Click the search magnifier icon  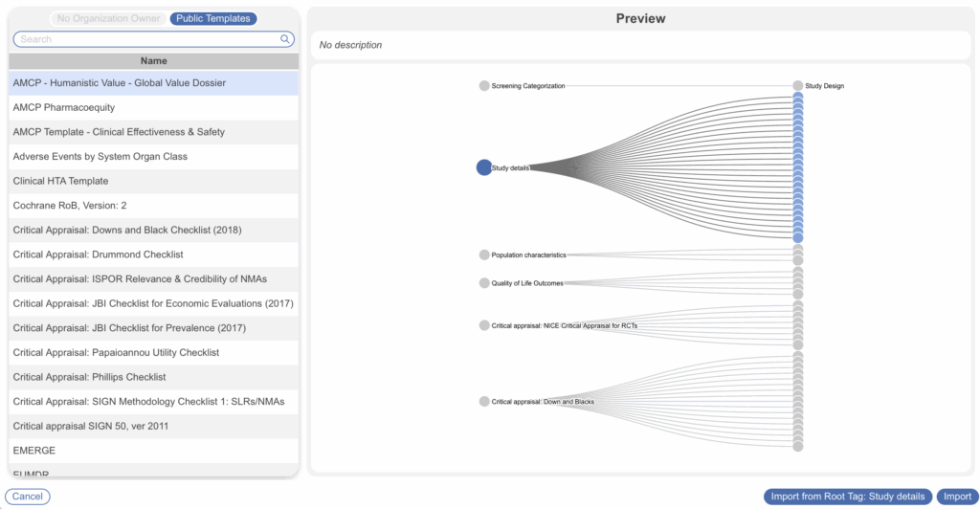click(285, 39)
